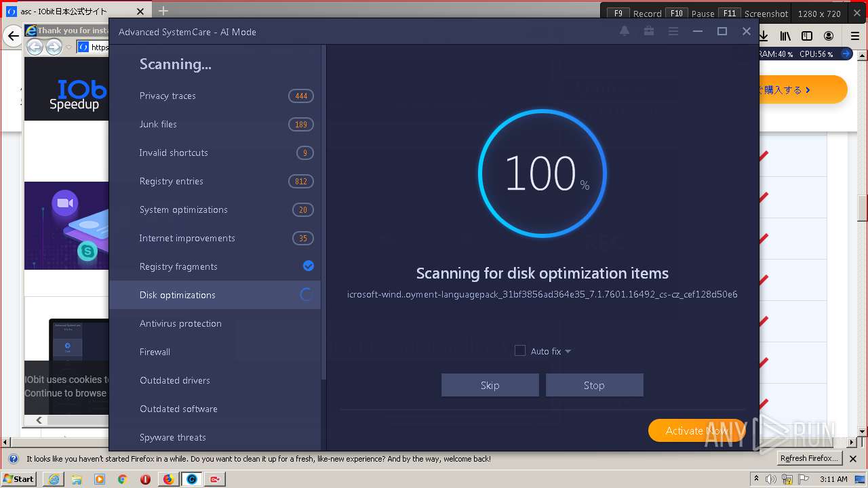Select Disk optimizations scan item
Screen dimensions: 868x488
click(215, 295)
